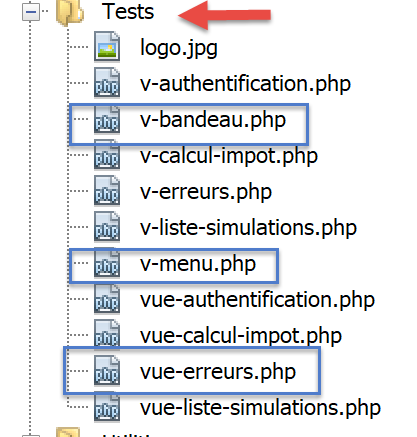
Task: Click the Tests folder icon
Action: tap(69, 13)
